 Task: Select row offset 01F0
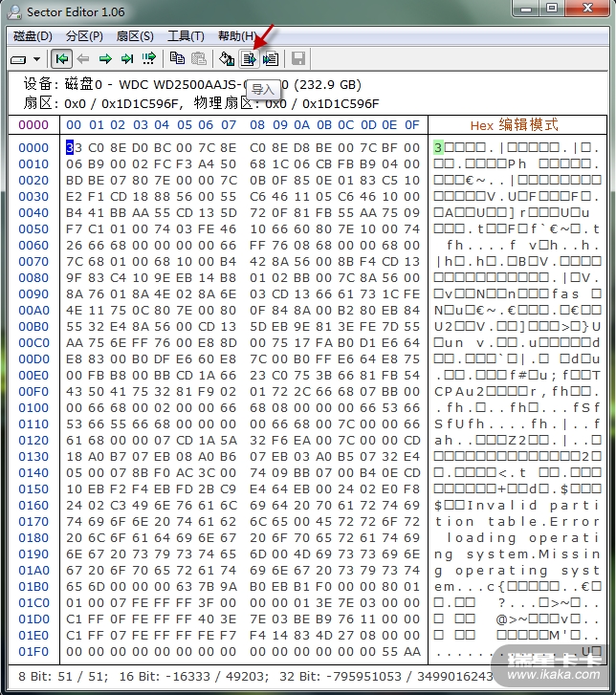click(x=33, y=652)
